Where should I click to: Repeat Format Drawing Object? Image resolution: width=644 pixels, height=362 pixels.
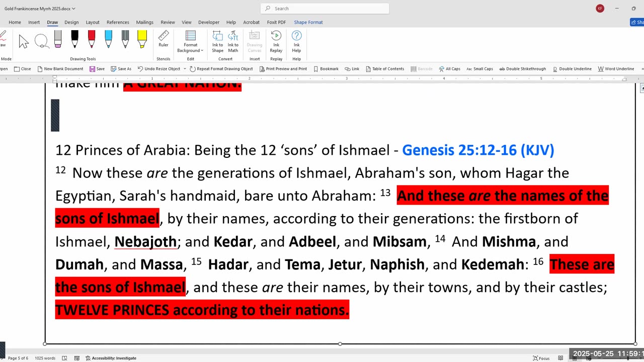[x=221, y=69]
